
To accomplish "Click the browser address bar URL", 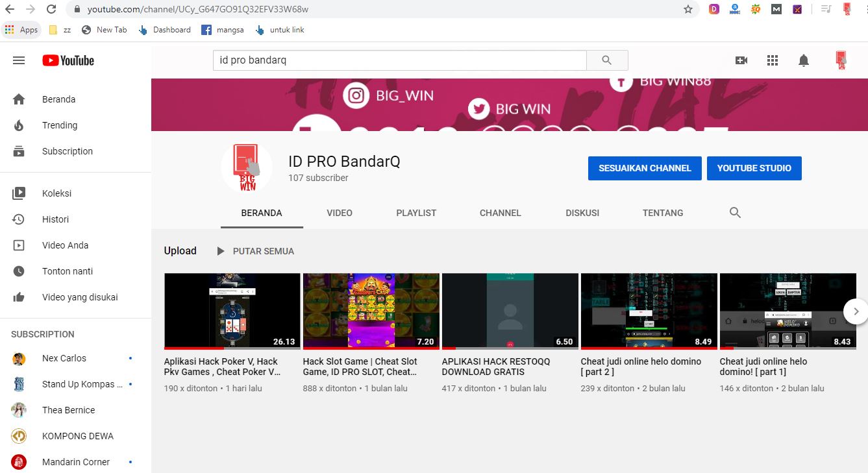I will pos(198,10).
